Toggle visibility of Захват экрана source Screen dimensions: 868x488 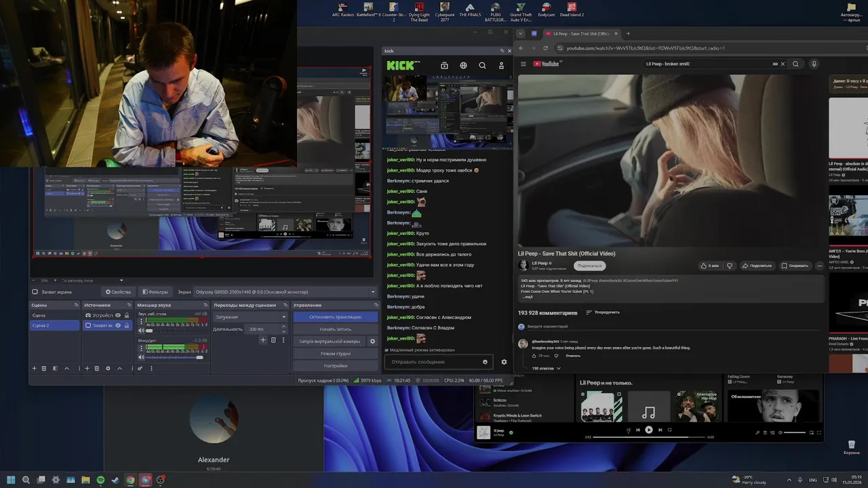pyautogui.click(x=118, y=325)
